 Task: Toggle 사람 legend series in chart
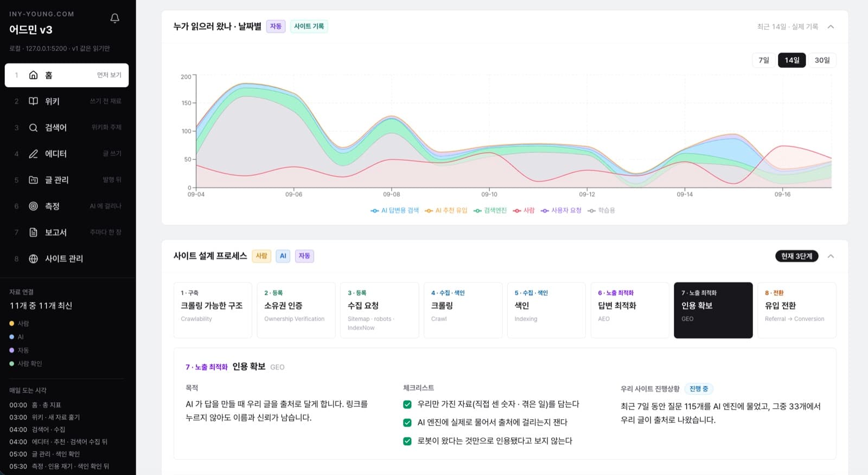[524, 210]
